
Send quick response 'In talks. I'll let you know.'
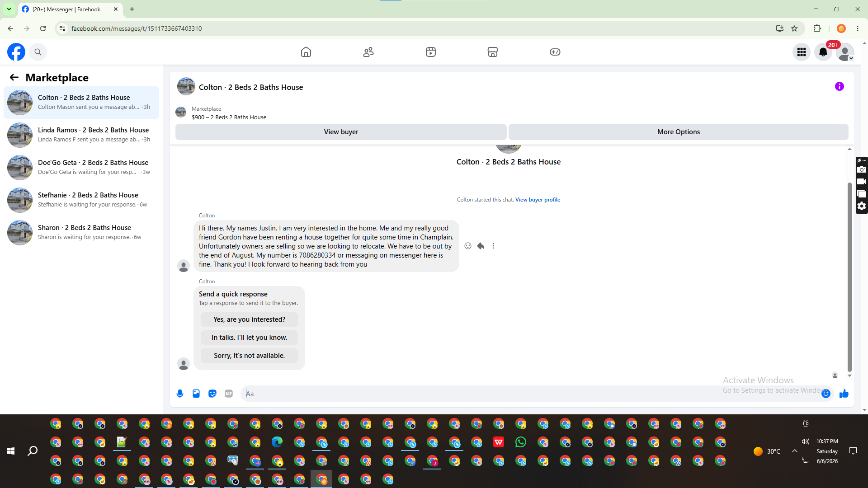(249, 338)
